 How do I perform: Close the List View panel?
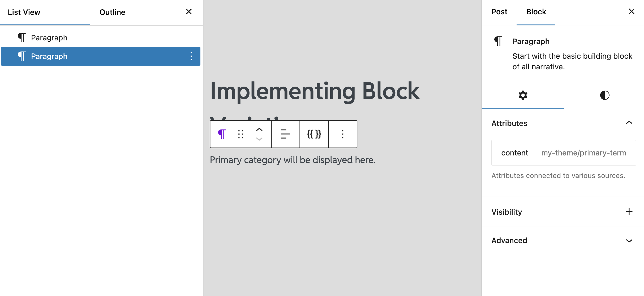(189, 12)
